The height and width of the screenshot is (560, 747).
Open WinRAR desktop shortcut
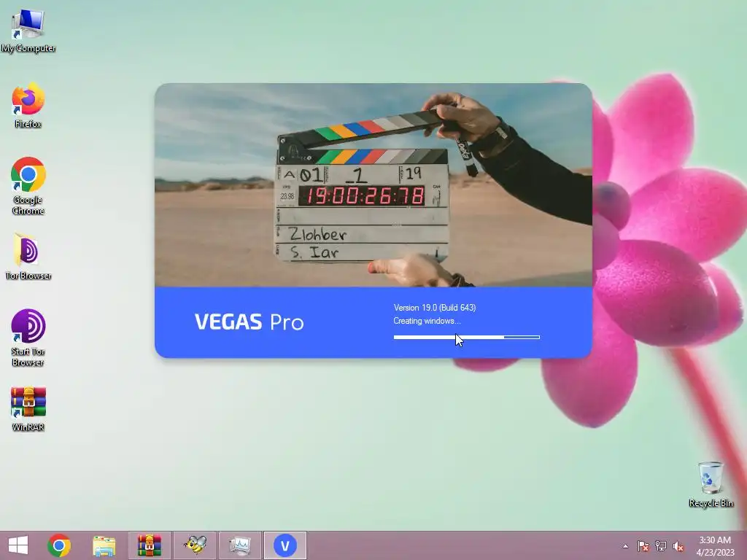click(x=28, y=409)
